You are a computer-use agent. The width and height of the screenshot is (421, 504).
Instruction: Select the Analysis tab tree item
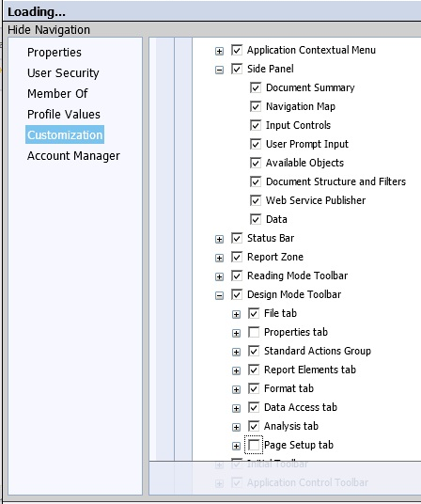291,426
